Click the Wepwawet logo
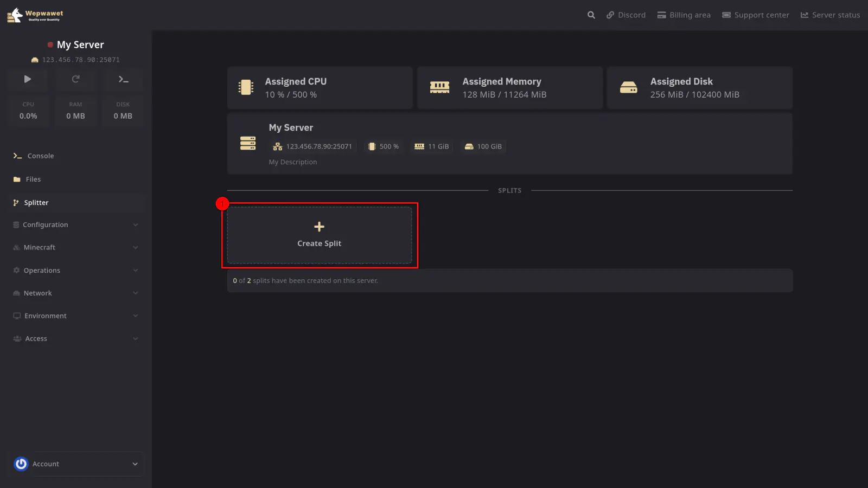Screen dimensions: 868x488 (35, 15)
